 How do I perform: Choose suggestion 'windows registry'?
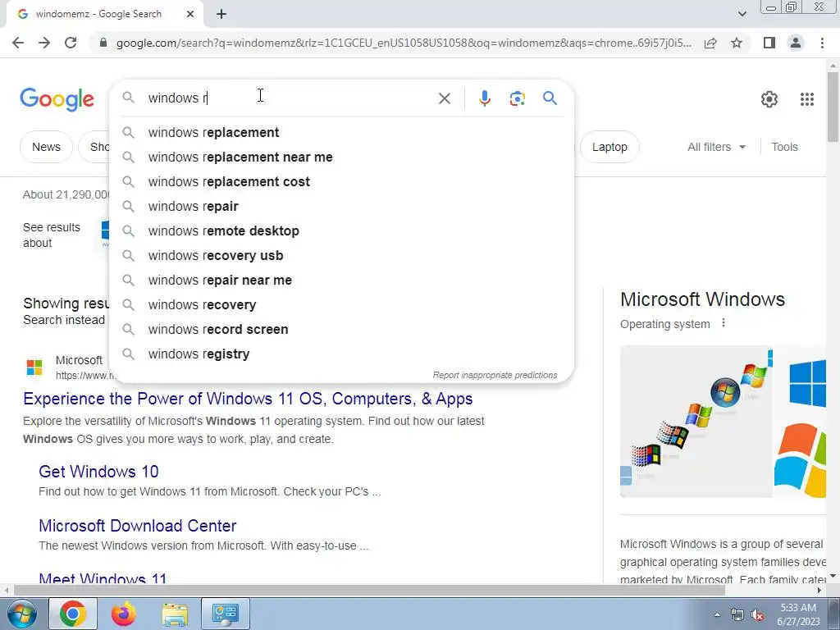[x=341, y=354]
